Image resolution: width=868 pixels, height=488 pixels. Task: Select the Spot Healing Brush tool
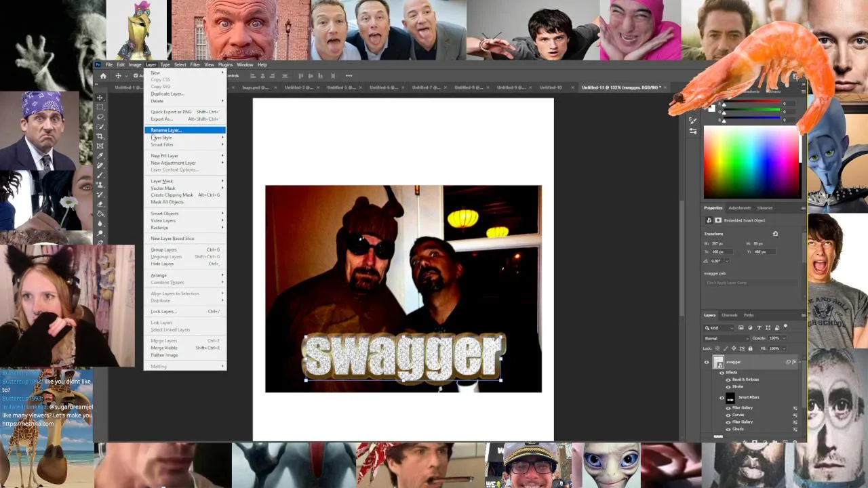coord(100,165)
